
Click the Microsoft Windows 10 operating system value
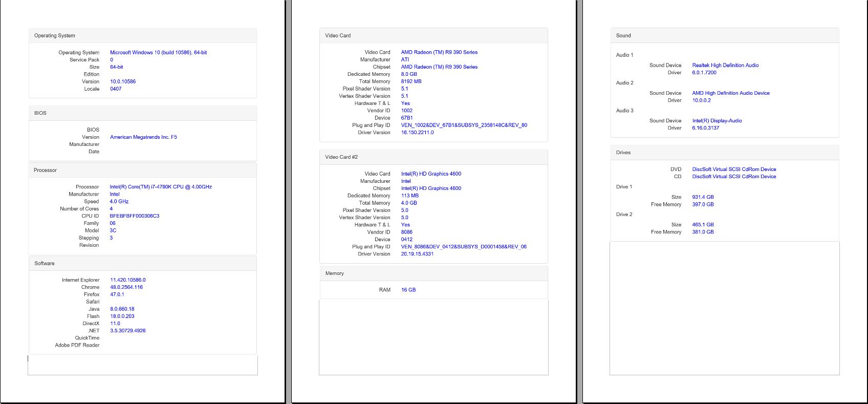pyautogui.click(x=158, y=52)
